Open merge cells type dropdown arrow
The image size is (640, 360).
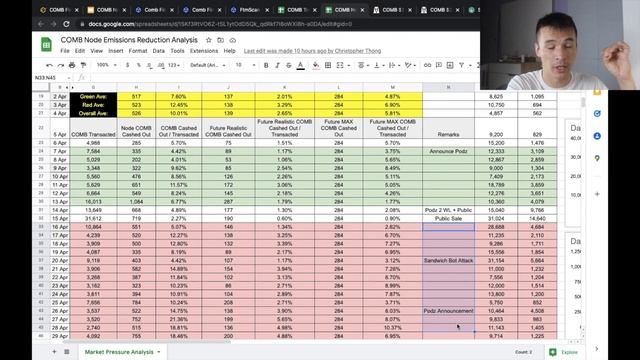[349, 65]
